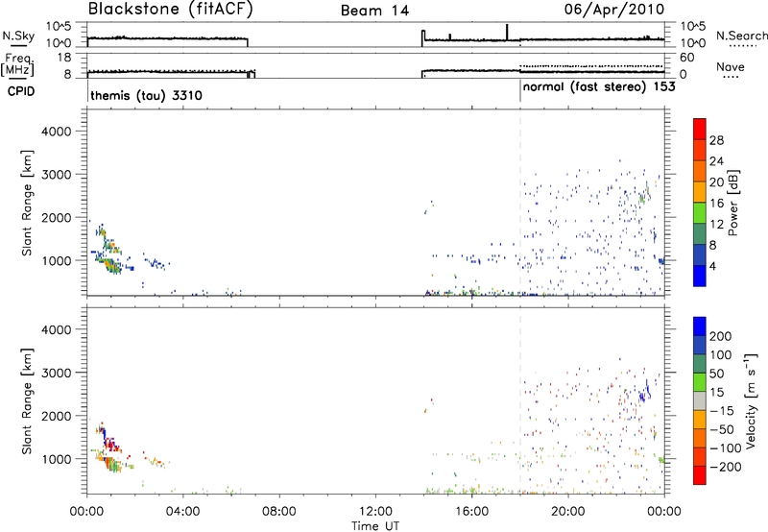
Task: Click the '08:00' time tick label
Action: coord(279,512)
